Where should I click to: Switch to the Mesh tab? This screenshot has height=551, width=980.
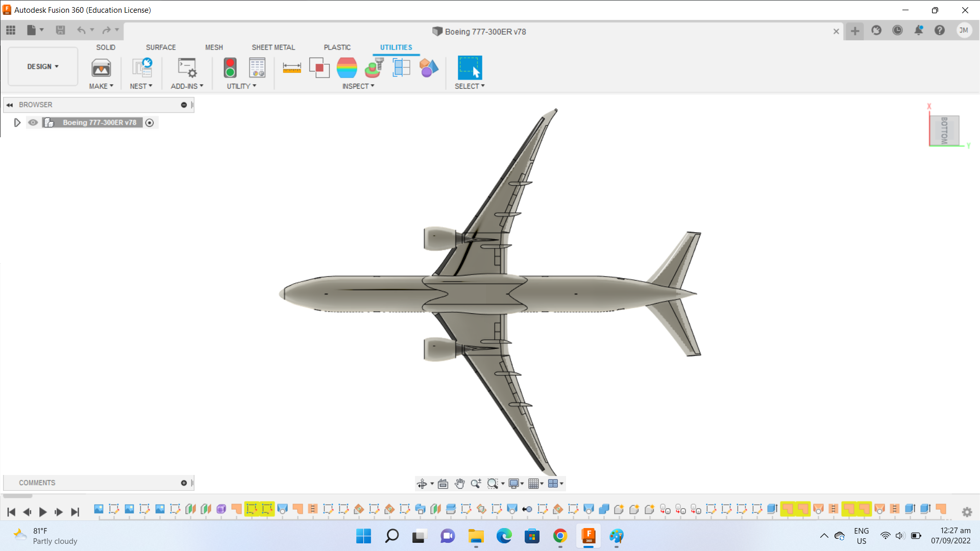click(214, 47)
